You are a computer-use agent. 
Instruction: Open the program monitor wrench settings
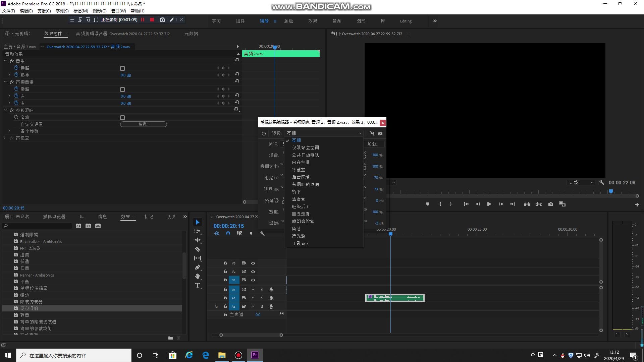pyautogui.click(x=602, y=183)
